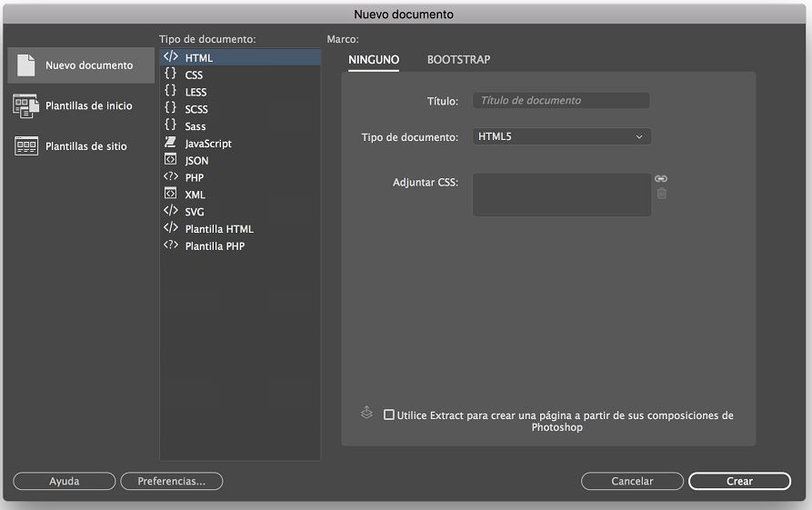Click the attach CSS link chain icon
This screenshot has height=510, width=812.
(661, 178)
